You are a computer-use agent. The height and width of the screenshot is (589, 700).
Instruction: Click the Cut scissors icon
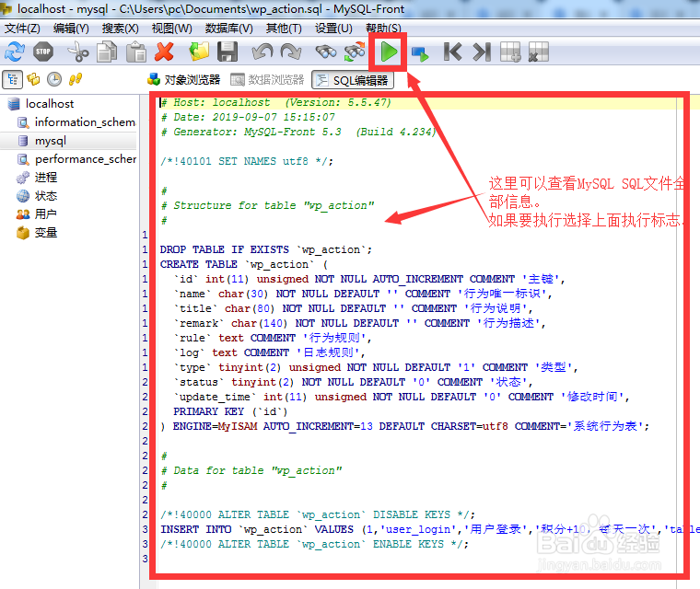[x=78, y=52]
